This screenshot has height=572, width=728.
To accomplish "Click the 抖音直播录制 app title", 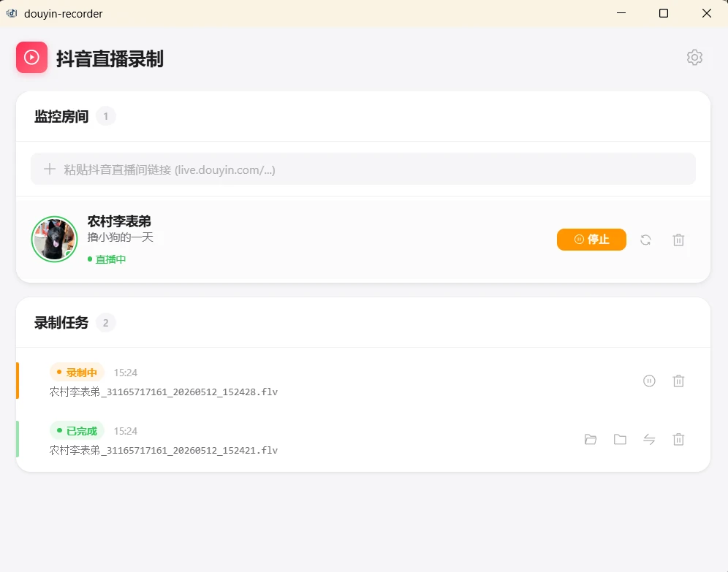I will pyautogui.click(x=110, y=59).
